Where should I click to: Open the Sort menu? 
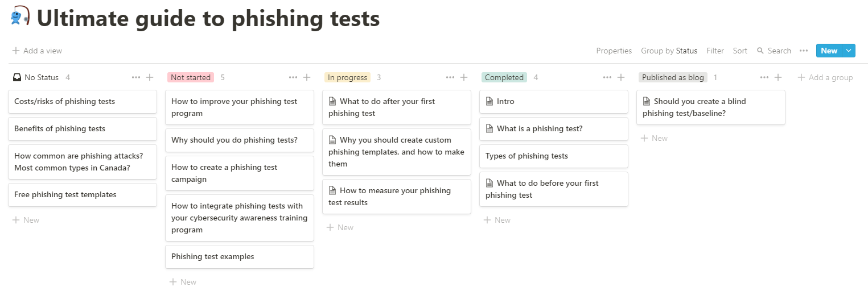[x=740, y=51]
